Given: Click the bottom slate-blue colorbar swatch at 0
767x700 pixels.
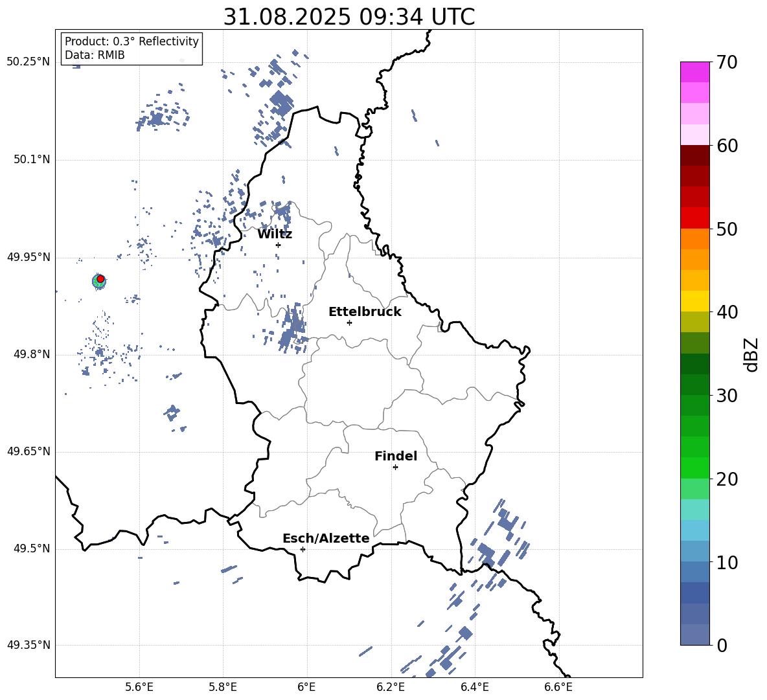Looking at the screenshot, I should (x=694, y=635).
